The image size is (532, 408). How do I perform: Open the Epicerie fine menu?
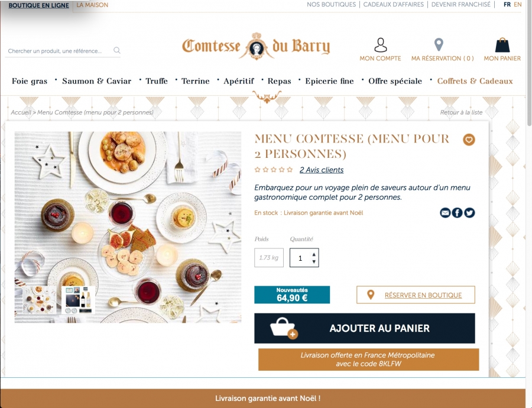pyautogui.click(x=329, y=81)
